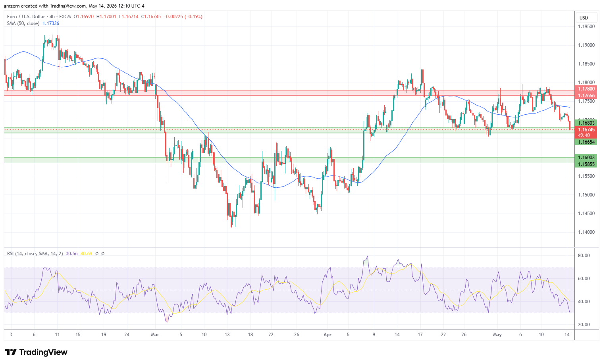This screenshot has height=364, width=603.
Task: Click the 1.15000 price axis label
Action: click(x=586, y=195)
